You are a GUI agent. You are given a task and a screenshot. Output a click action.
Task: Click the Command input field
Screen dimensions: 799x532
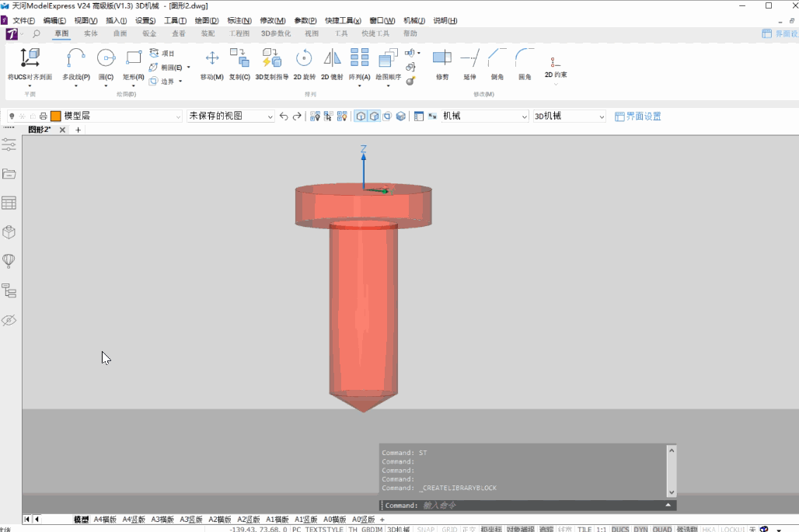click(x=524, y=505)
